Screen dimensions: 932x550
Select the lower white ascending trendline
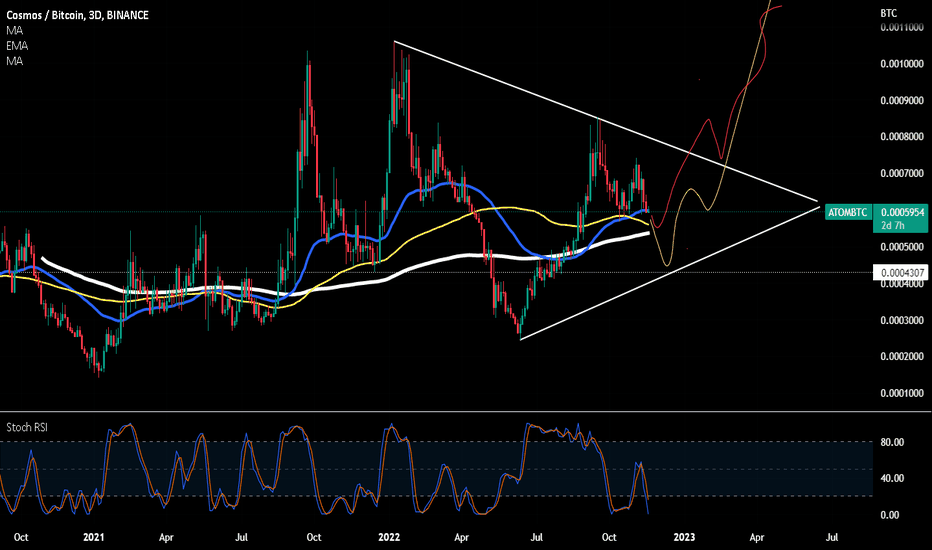click(x=672, y=272)
